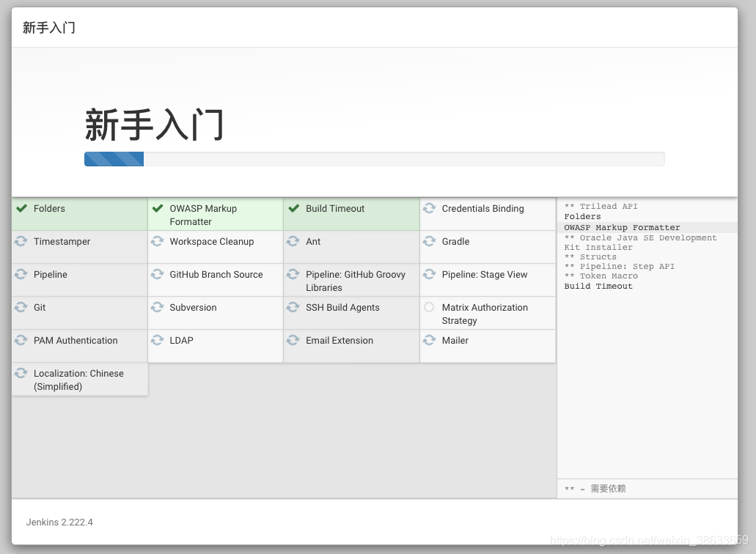Click the spinner icon for Credentials Binding

coord(430,208)
